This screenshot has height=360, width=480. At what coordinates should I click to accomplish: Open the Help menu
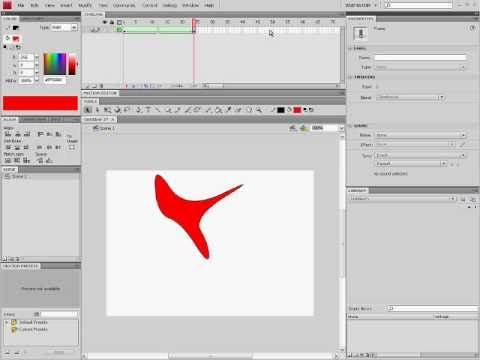(x=209, y=5)
